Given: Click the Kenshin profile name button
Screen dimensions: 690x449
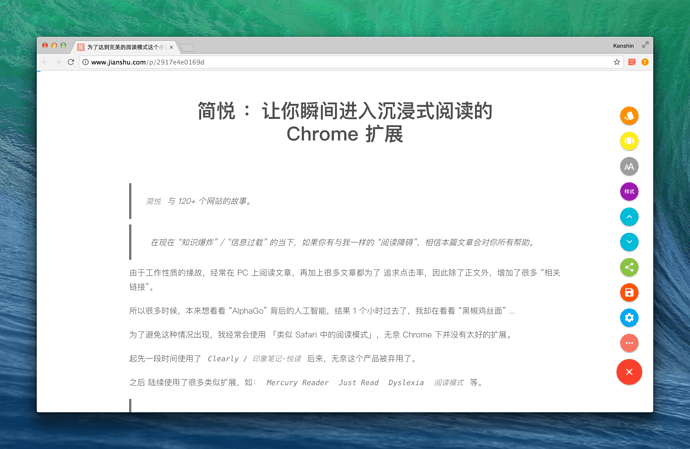Looking at the screenshot, I should pyautogui.click(x=623, y=46).
